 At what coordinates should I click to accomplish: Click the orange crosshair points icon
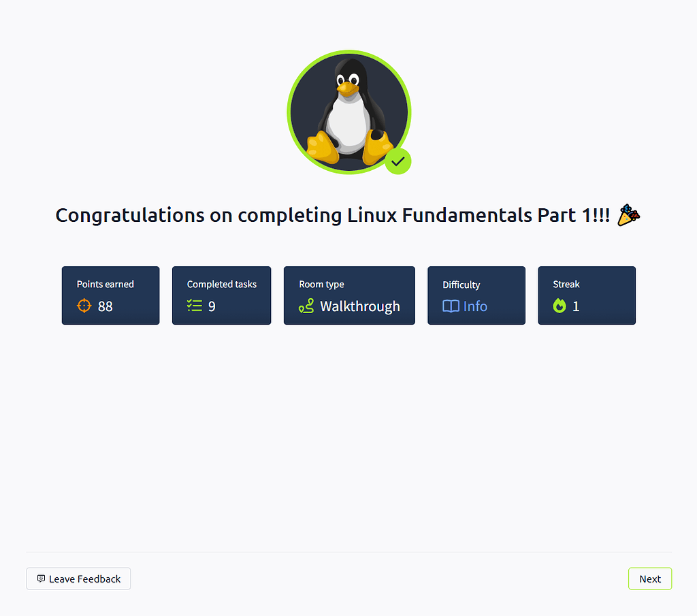point(84,306)
